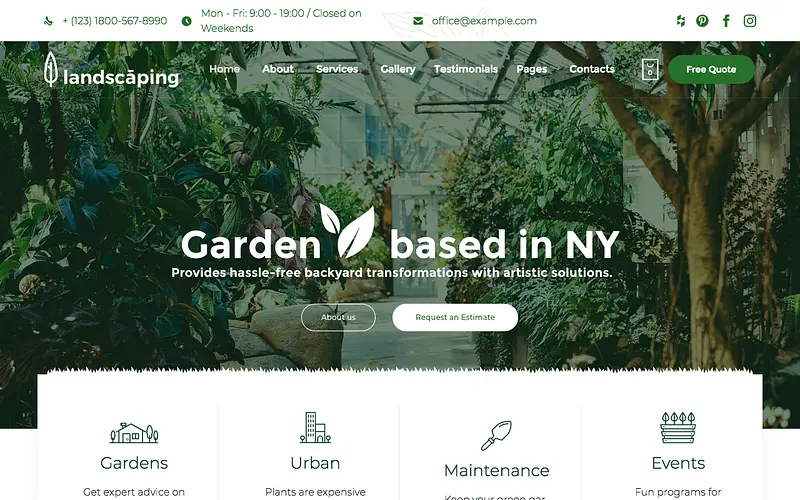Click the About us button
This screenshot has height=500, width=800.
click(x=338, y=317)
